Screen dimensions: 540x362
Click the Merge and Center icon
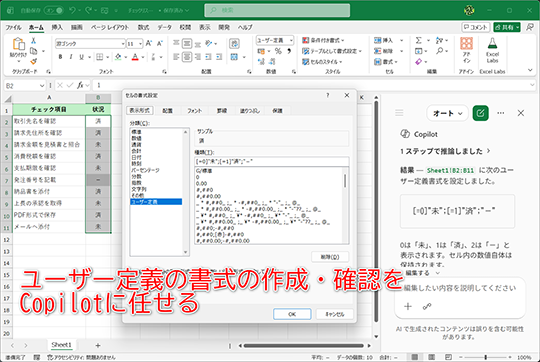(x=234, y=57)
